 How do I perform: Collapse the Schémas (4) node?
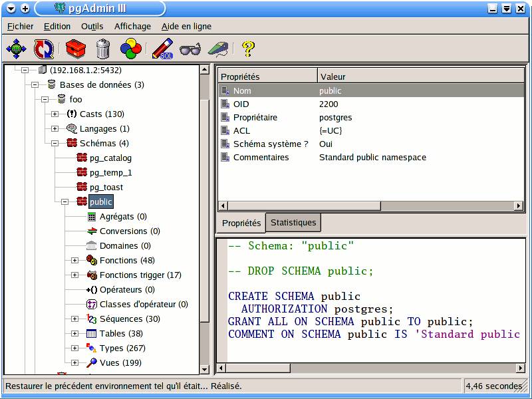pos(55,143)
